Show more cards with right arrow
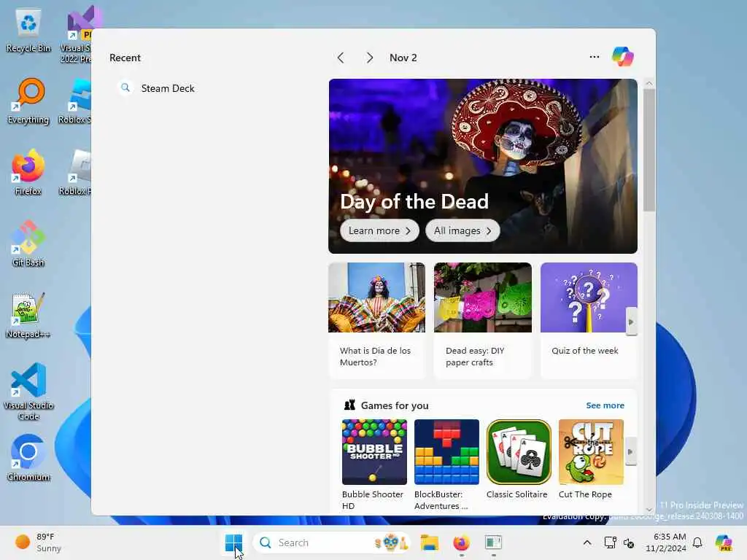Image resolution: width=747 pixels, height=560 pixels. pos(631,322)
